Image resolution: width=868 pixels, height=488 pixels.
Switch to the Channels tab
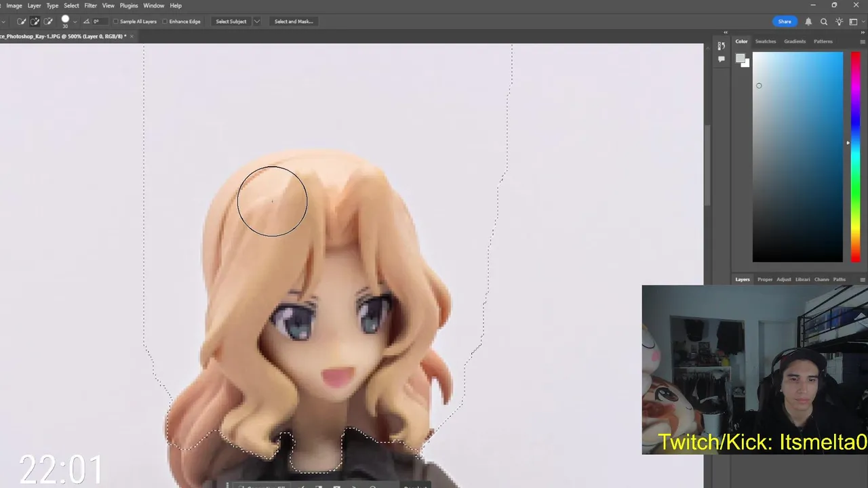[x=822, y=279]
